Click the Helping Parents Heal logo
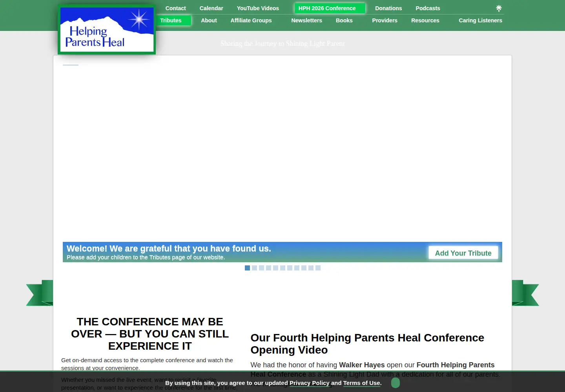 pyautogui.click(x=107, y=30)
